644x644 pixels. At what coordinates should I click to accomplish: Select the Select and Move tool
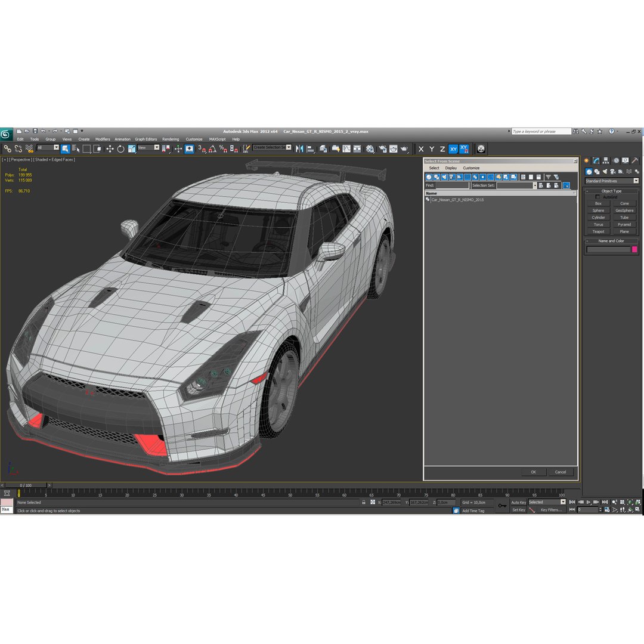pos(110,149)
